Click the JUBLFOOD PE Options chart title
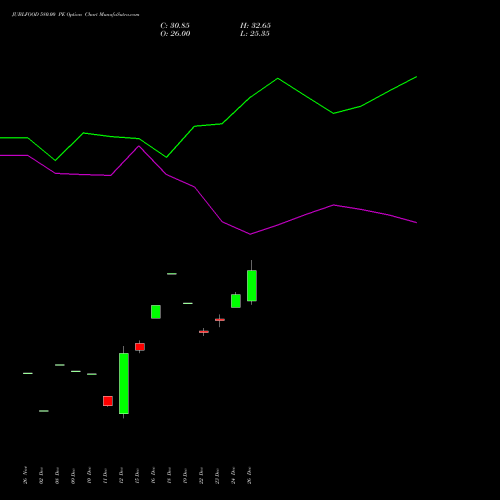 coord(76,14)
